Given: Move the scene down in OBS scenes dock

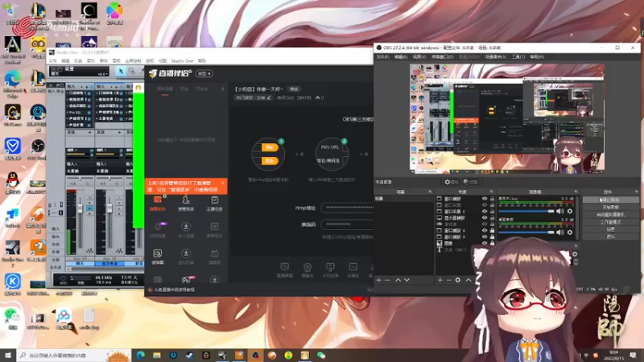Looking at the screenshot, I should pyautogui.click(x=407, y=280).
